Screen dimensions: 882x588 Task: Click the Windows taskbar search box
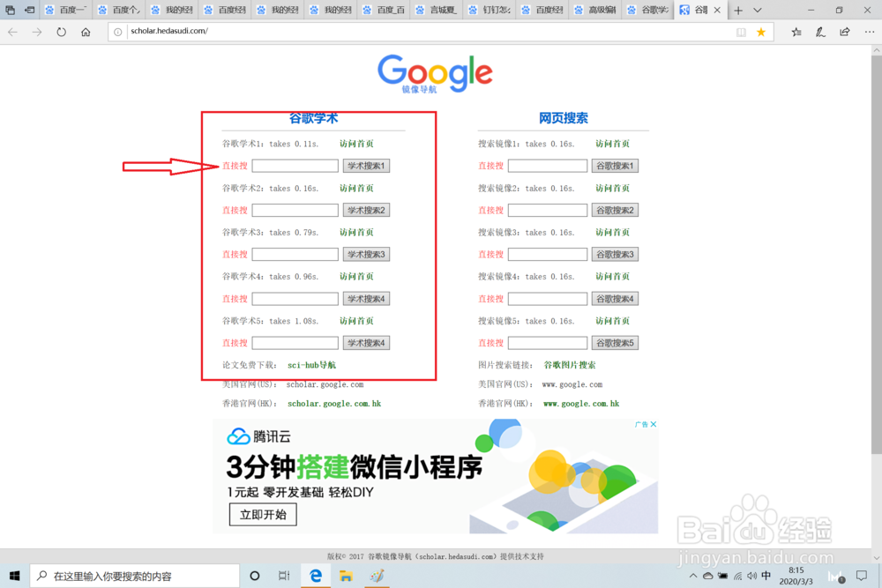click(134, 576)
